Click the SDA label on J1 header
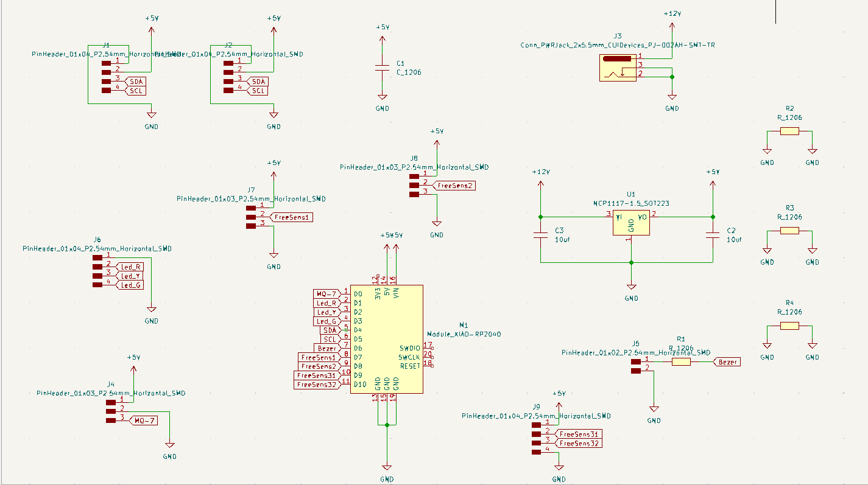The height and width of the screenshot is (485, 868). pos(135,82)
